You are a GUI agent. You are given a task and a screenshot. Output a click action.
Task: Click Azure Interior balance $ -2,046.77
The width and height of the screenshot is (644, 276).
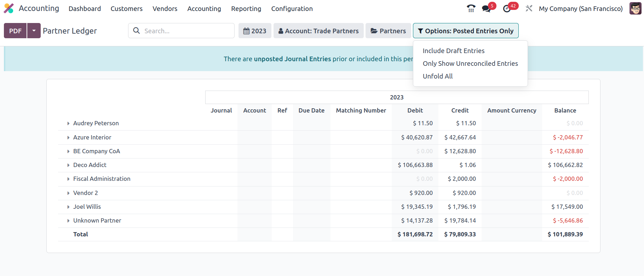pyautogui.click(x=568, y=137)
